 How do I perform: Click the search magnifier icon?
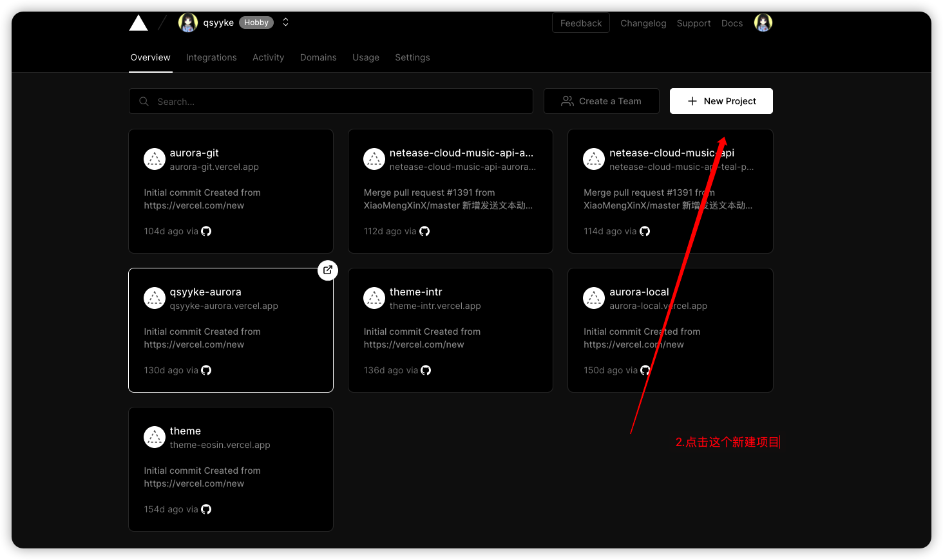click(144, 101)
